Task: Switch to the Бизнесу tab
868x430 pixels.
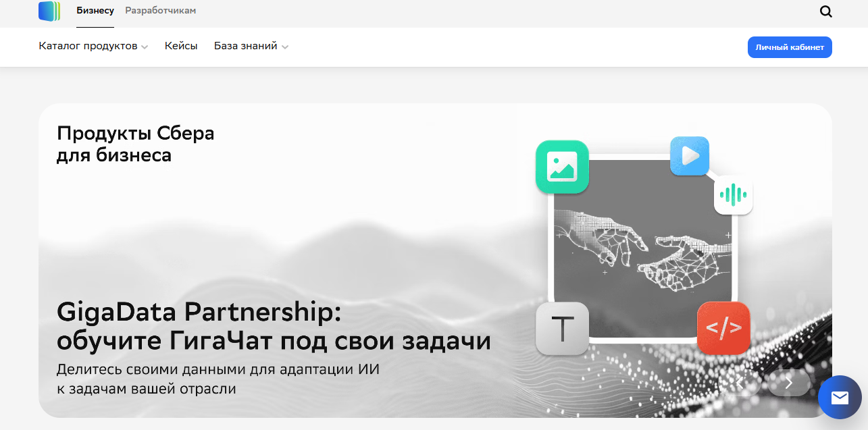Action: pos(95,11)
